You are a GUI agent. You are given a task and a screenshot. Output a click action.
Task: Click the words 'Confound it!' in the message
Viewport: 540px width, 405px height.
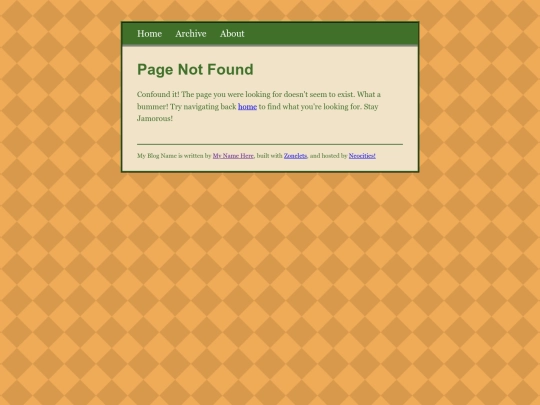[158, 94]
